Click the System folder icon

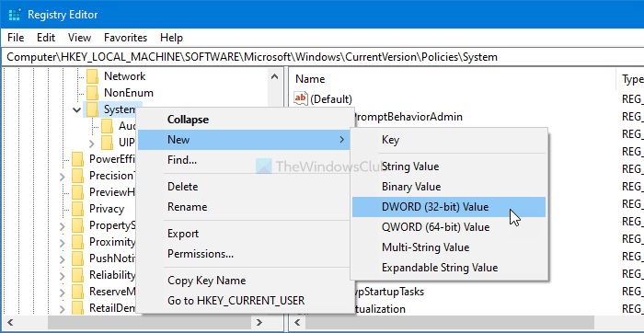point(92,109)
